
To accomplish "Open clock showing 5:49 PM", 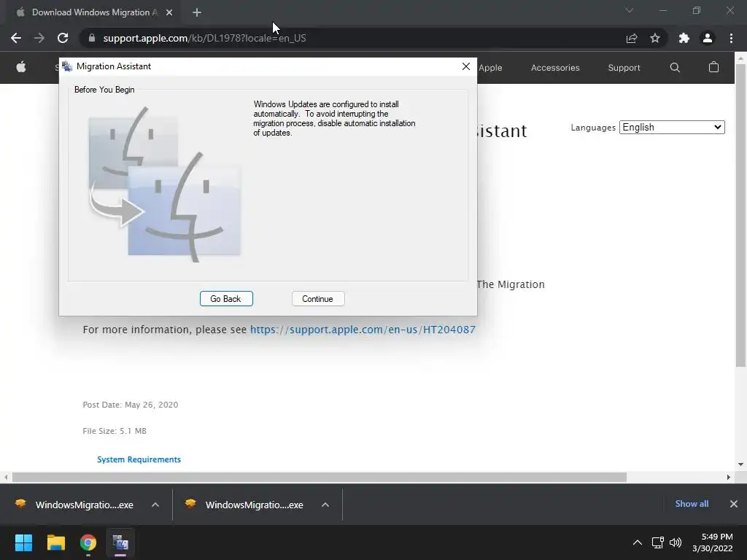I will [712, 542].
